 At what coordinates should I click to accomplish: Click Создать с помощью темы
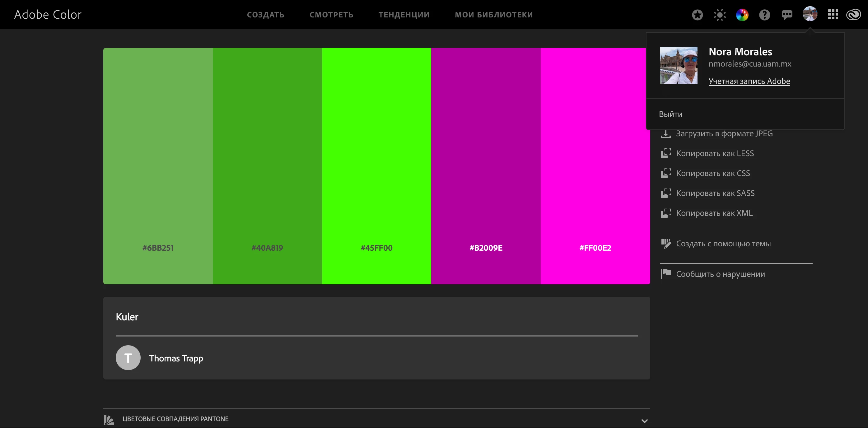pos(723,244)
